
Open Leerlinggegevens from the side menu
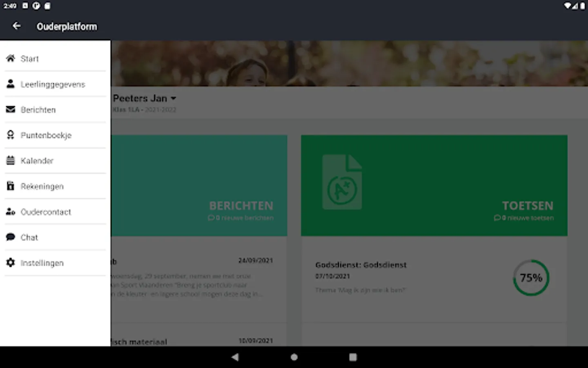[x=55, y=84]
